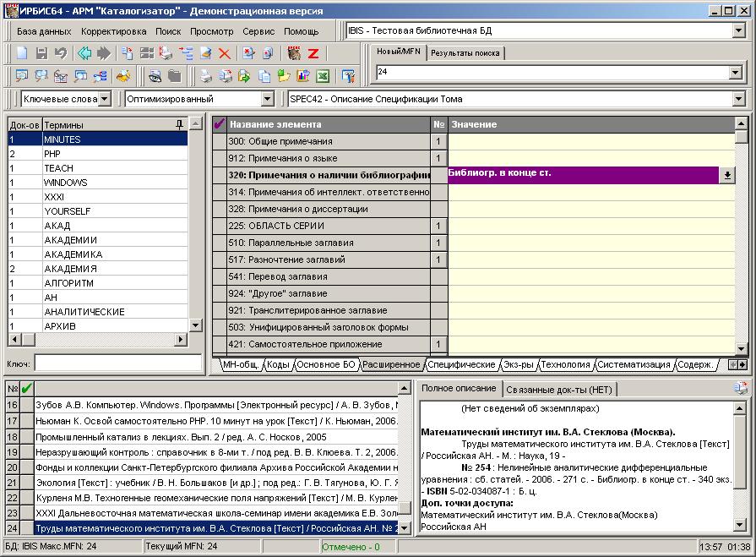This screenshot has width=756, height=557.
Task: Click the folder icon with green up arrow
Action: (x=284, y=76)
